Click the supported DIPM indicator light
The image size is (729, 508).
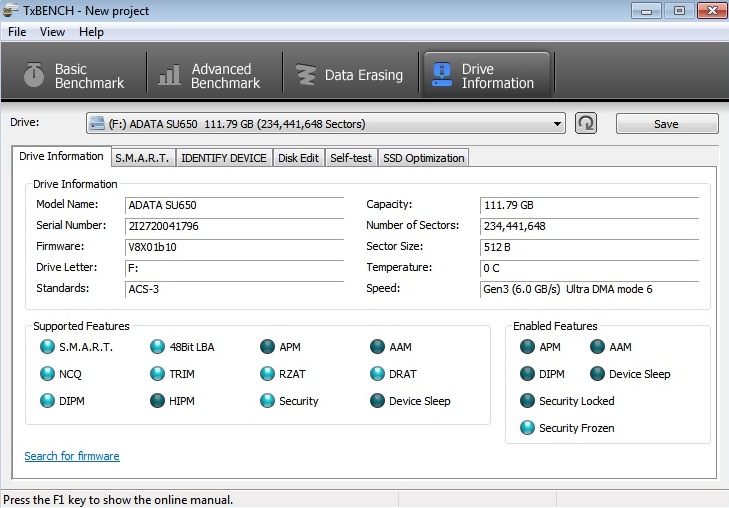coord(47,401)
